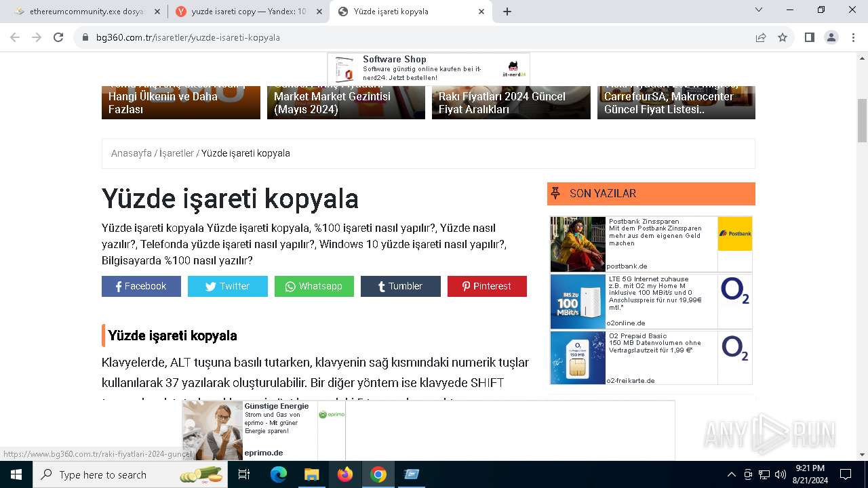Screen dimensions: 868x488
Task: Reload the page with the refresh icon
Action: tap(58, 37)
